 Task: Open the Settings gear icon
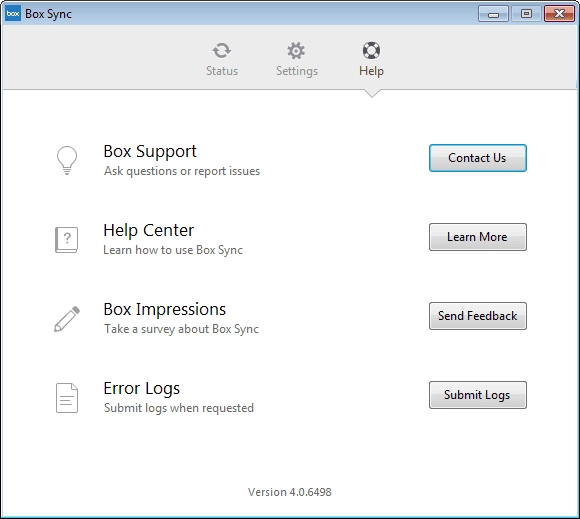point(296,50)
